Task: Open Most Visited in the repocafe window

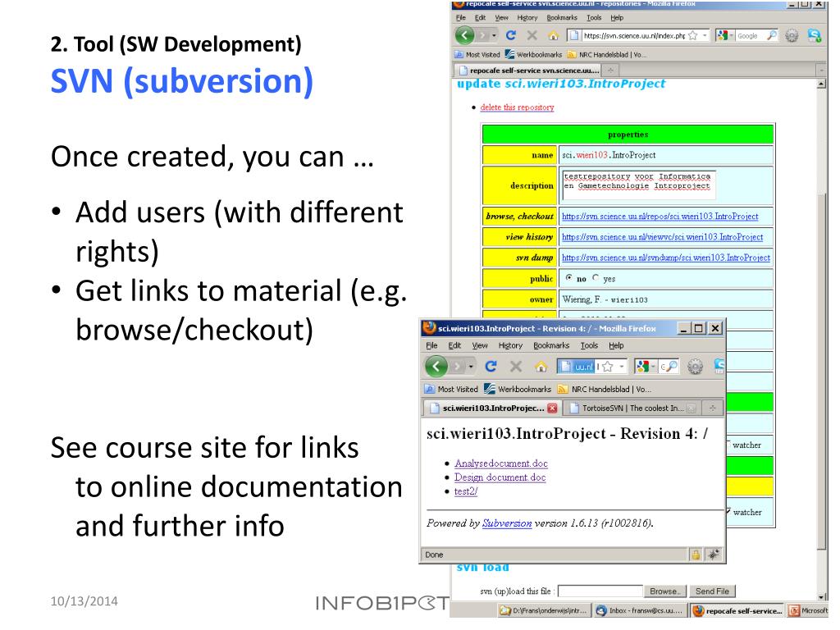Action: tap(477, 55)
